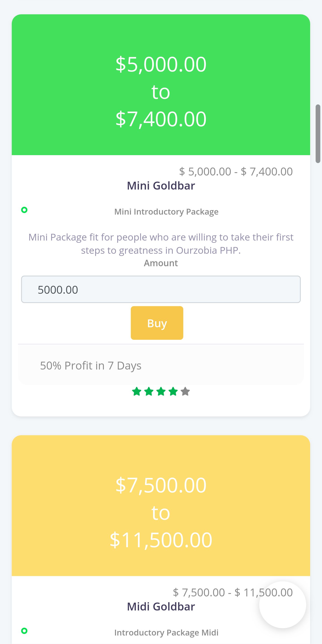This screenshot has height=644, width=322.
Task: Click the gray fifth rating star
Action: click(x=185, y=391)
